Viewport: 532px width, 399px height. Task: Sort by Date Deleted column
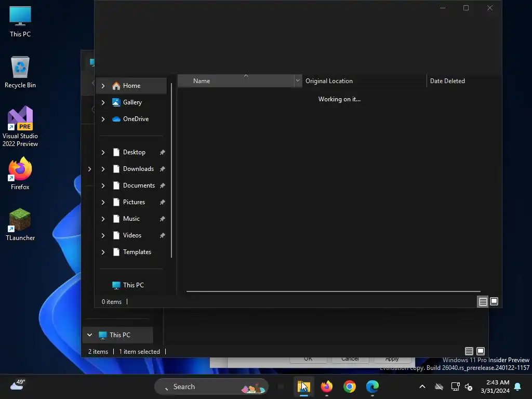(463, 81)
